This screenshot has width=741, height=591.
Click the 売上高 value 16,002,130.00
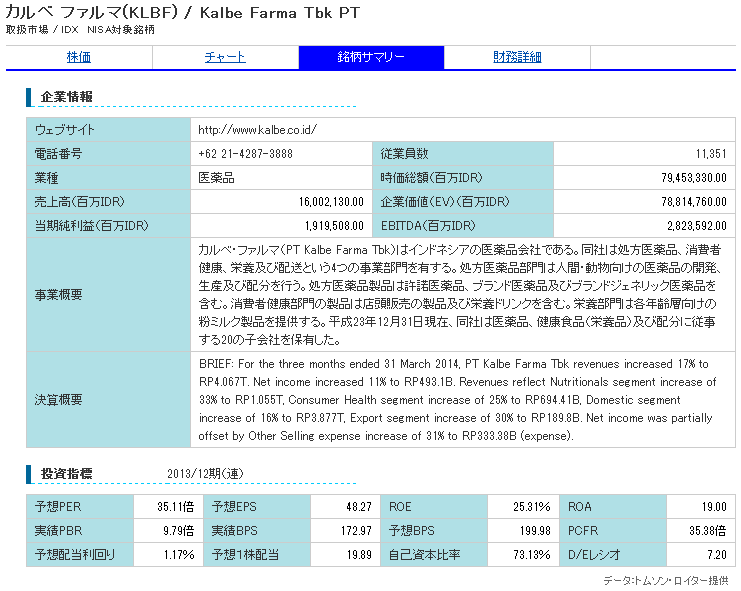click(331, 202)
